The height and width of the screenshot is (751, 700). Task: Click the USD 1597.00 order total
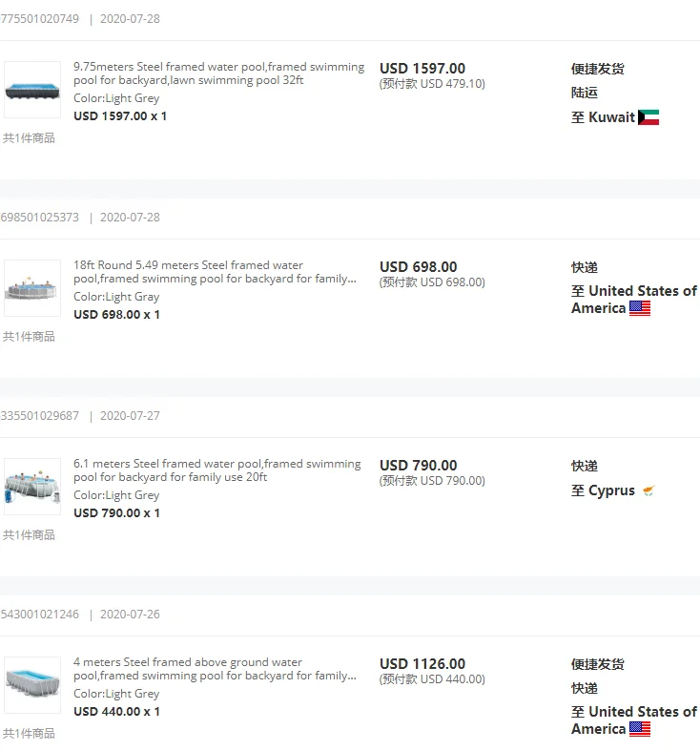click(x=422, y=69)
